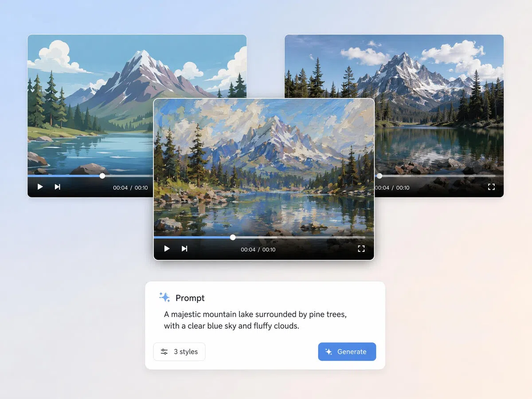This screenshot has height=399, width=532.
Task: Click the 00:04 / 00:10 time in left video
Action: pos(130,188)
